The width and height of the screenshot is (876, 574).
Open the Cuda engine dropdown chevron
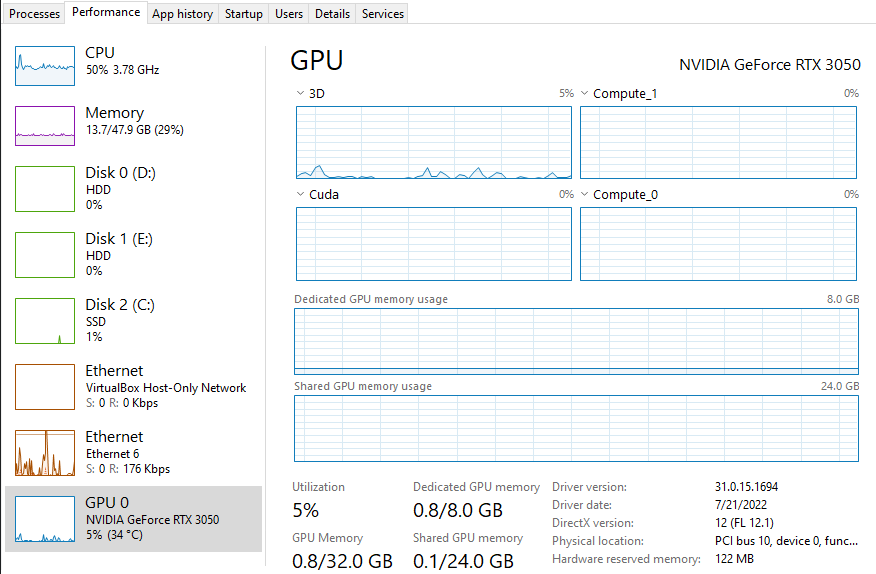[x=301, y=195]
